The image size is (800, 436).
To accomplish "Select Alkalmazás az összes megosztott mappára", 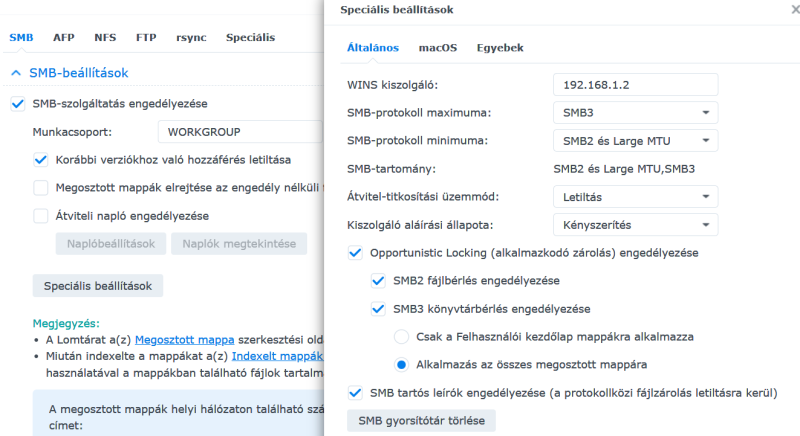I will click(x=402, y=365).
